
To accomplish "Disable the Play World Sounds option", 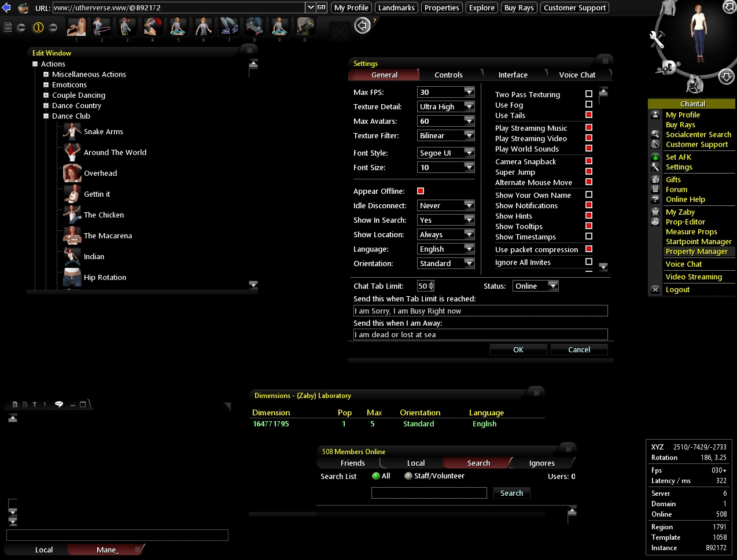I will coord(588,149).
